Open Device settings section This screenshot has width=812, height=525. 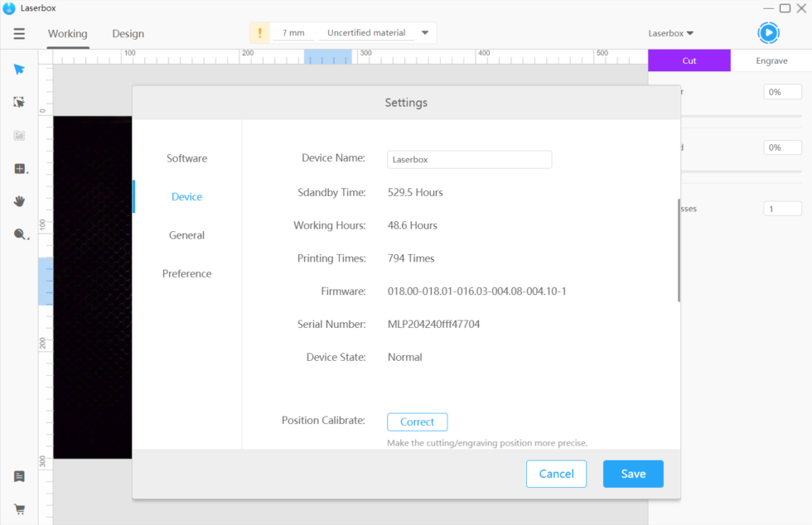pyautogui.click(x=187, y=197)
